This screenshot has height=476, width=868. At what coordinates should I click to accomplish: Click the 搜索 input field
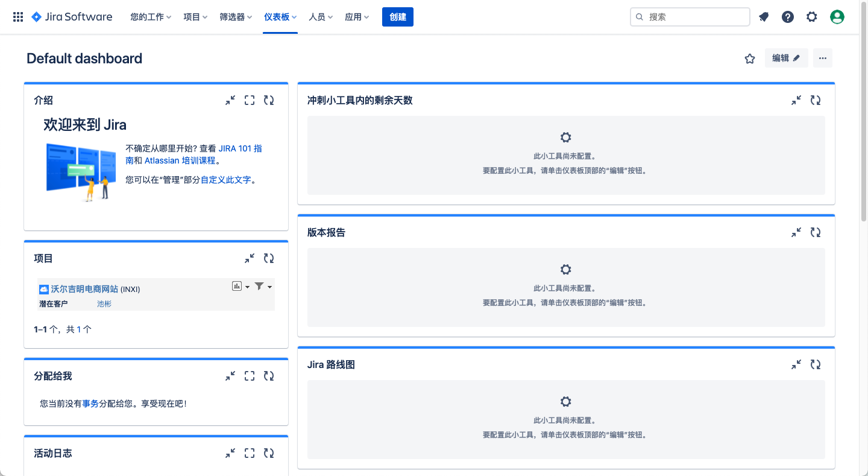pos(690,17)
